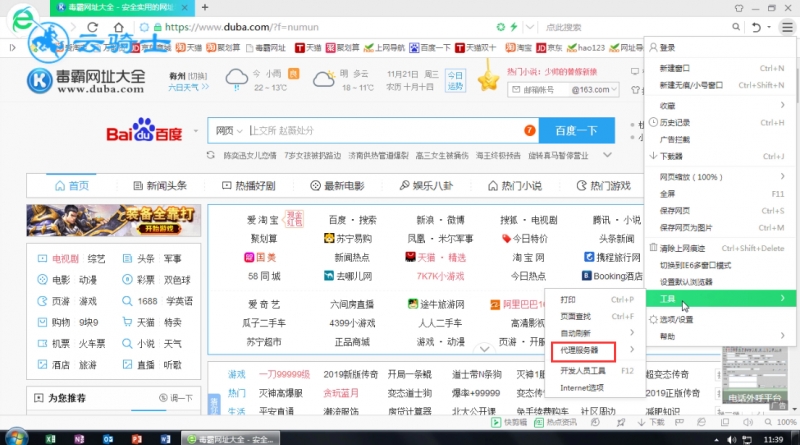Toggle the lightning speed-mode icon in address bar
Viewport: 800px width, 445px height.
point(514,27)
